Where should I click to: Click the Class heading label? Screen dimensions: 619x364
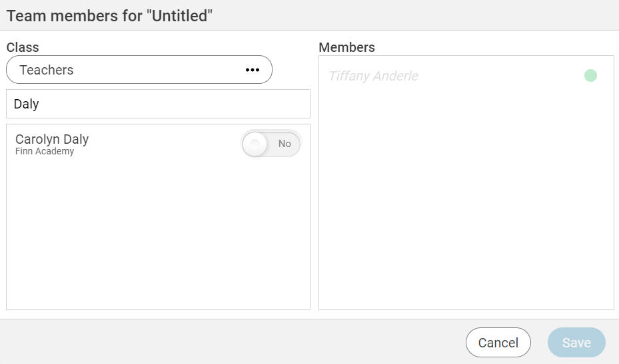(x=23, y=47)
